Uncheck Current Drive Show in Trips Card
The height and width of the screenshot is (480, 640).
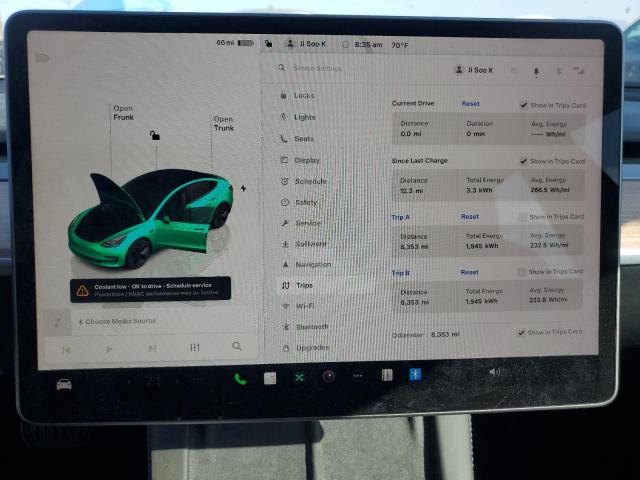pos(524,105)
